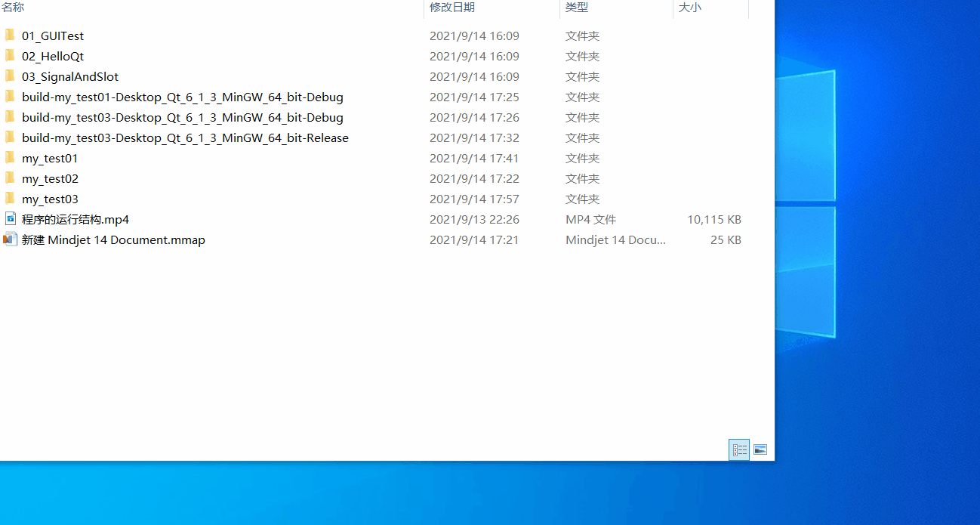Open the 03_SignalAndSlot folder icon

(x=10, y=76)
